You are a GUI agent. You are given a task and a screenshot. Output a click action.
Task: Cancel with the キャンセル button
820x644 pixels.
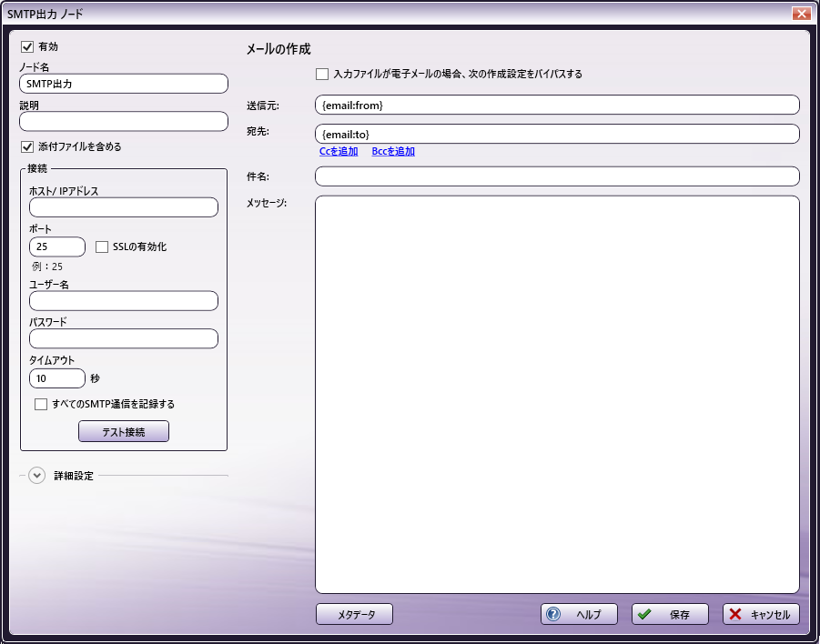[x=762, y=614]
